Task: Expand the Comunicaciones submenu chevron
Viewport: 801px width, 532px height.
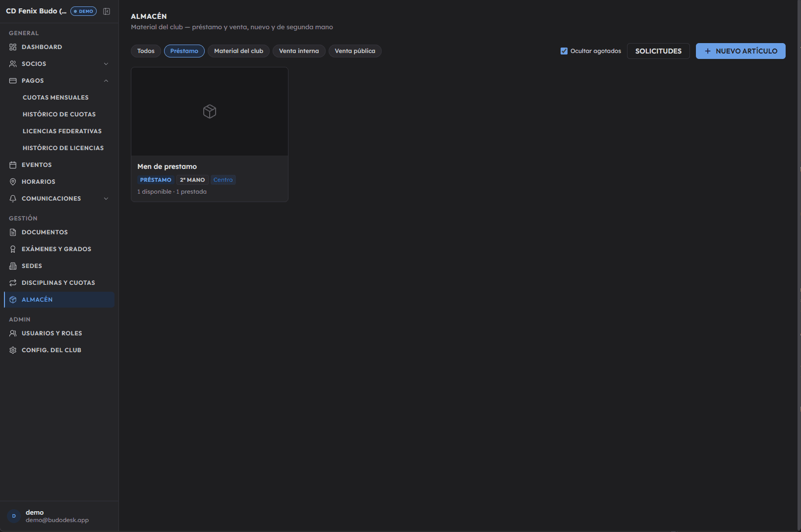Action: click(106, 199)
